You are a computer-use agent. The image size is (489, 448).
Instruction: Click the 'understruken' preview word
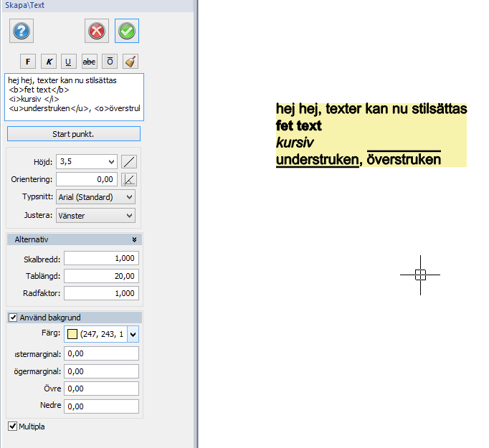coord(318,160)
